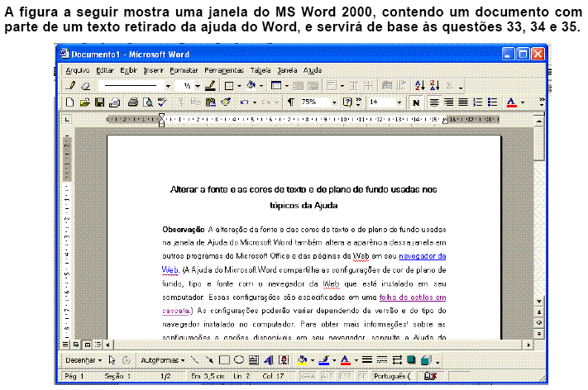Click the spelling status book icon
The height and width of the screenshot is (390, 588).
click(430, 376)
